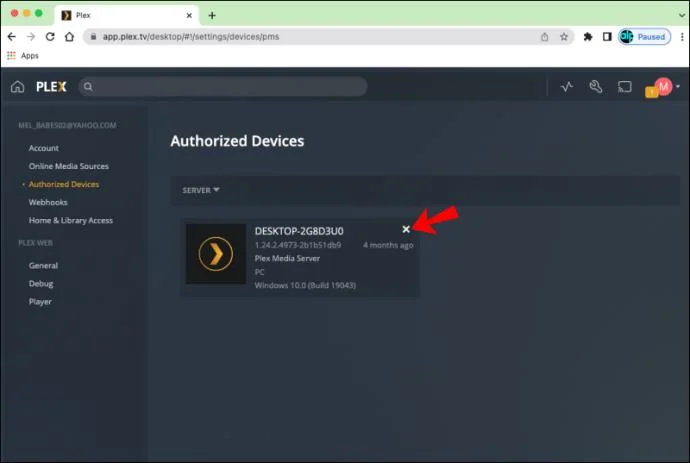Click the account email header
Viewport: 690px width, 463px height.
pos(67,125)
